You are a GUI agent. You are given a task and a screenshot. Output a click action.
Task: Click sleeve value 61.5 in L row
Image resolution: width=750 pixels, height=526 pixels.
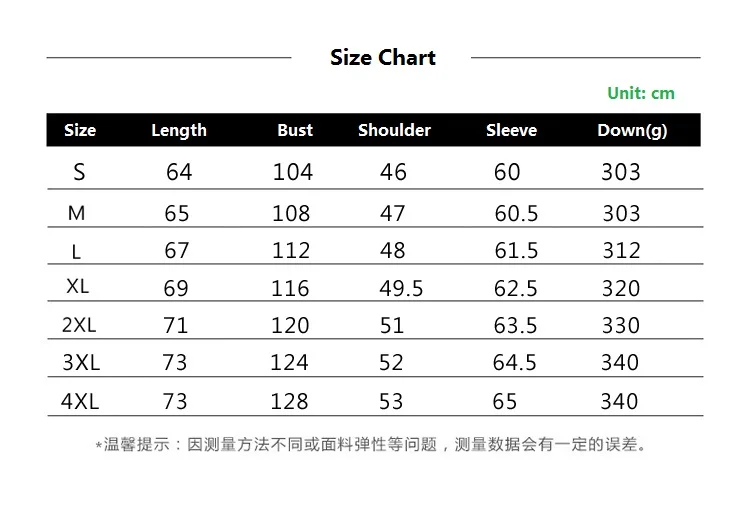tap(516, 251)
